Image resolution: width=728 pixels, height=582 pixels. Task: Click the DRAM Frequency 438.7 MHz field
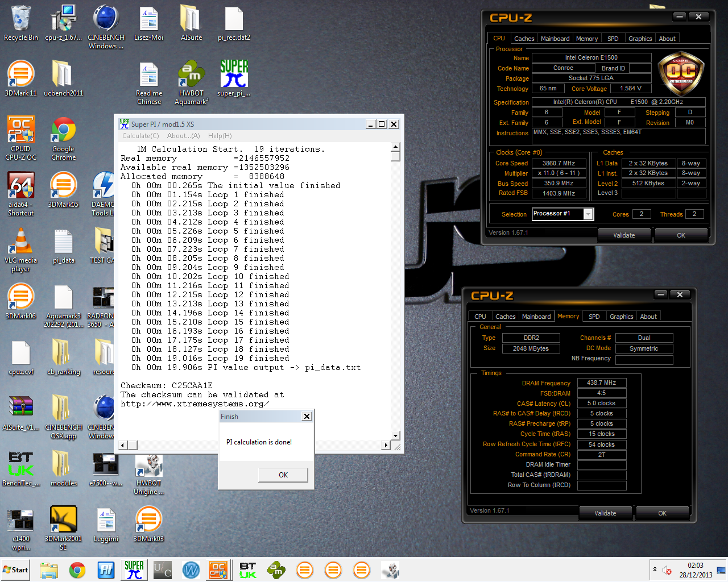tap(602, 383)
